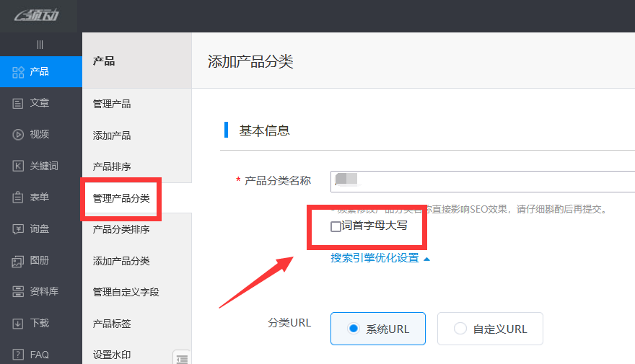Open 询盘 section label
The height and width of the screenshot is (364, 635).
39,228
